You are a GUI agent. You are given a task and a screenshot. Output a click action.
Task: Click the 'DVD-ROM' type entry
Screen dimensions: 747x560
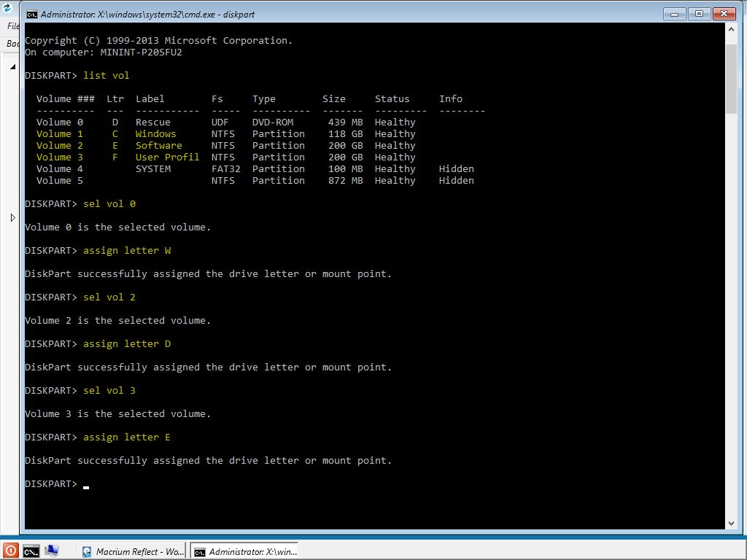[x=273, y=122]
